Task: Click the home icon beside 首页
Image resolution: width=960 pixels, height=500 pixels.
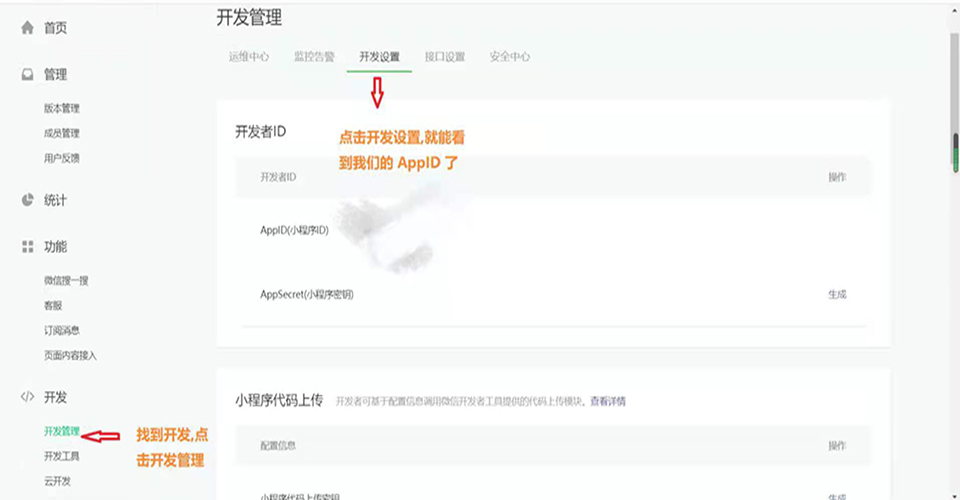Action: tap(28, 28)
